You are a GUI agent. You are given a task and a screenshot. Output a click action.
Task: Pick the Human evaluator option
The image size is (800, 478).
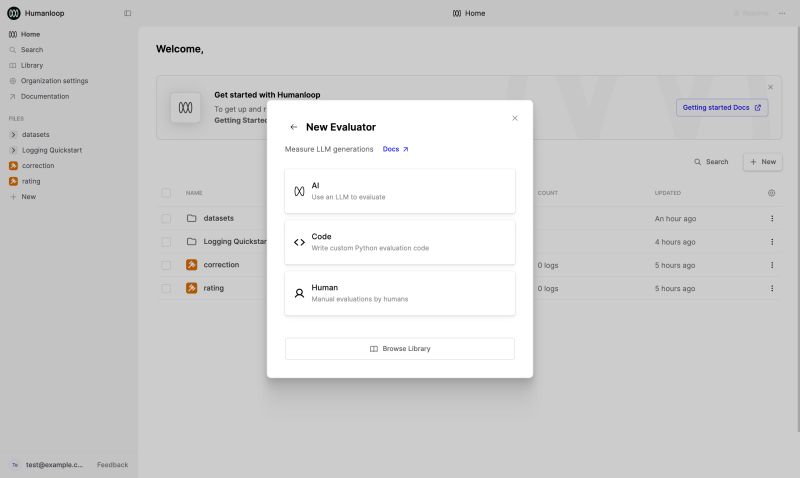pos(400,293)
